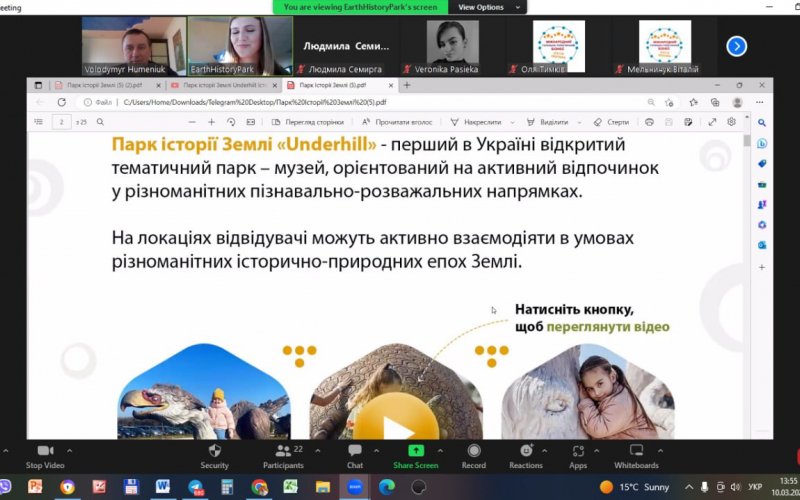Expand video options arrow beside Stop Video

point(69,451)
